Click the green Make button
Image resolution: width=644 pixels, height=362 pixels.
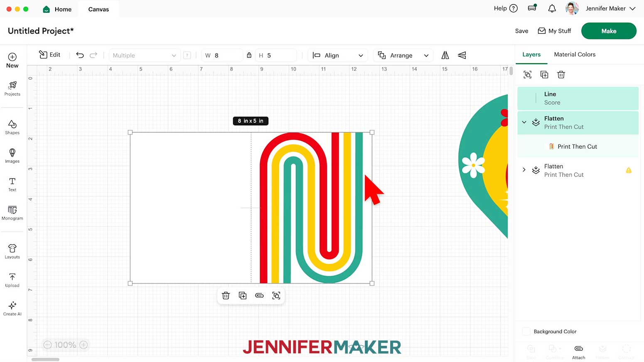click(609, 31)
